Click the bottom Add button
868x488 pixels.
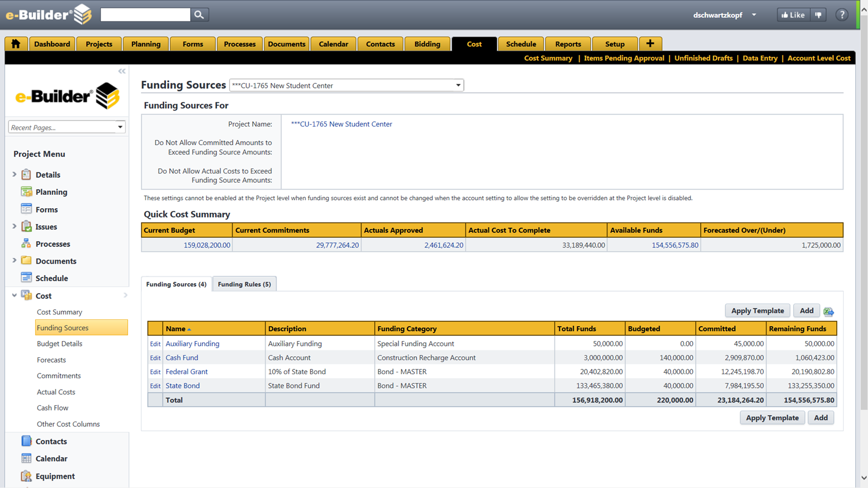pos(821,417)
